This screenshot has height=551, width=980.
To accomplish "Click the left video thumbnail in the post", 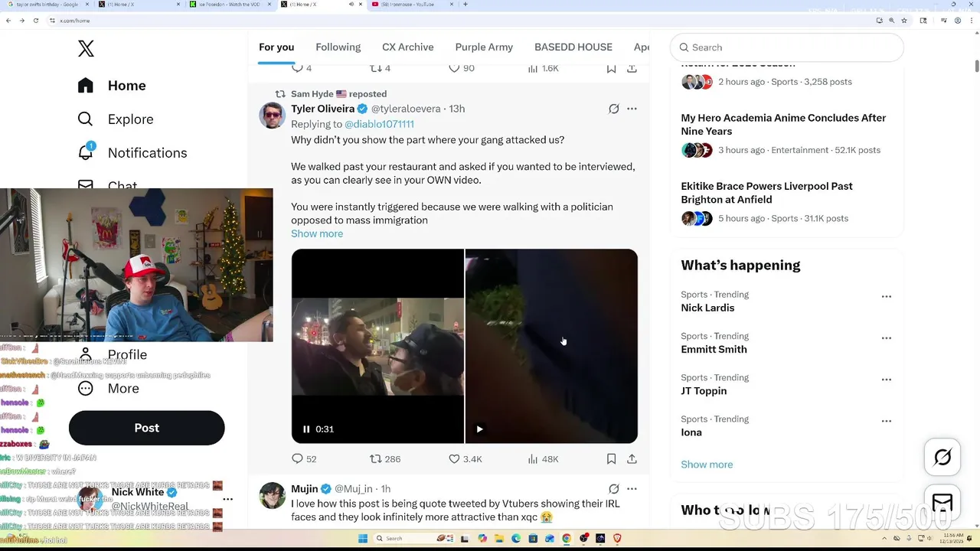I will (377, 346).
